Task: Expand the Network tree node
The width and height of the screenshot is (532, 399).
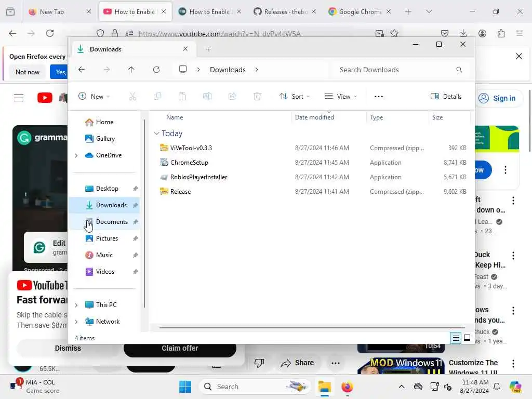Action: 76,322
